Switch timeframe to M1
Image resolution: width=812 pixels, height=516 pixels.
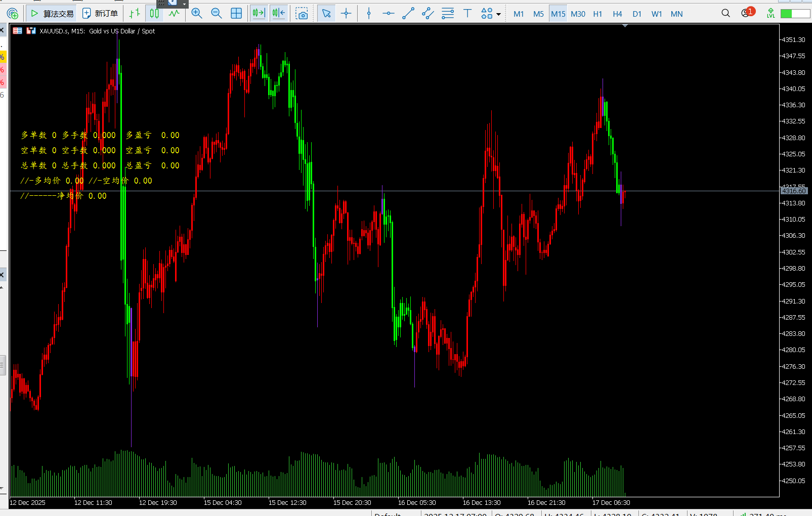tap(519, 14)
